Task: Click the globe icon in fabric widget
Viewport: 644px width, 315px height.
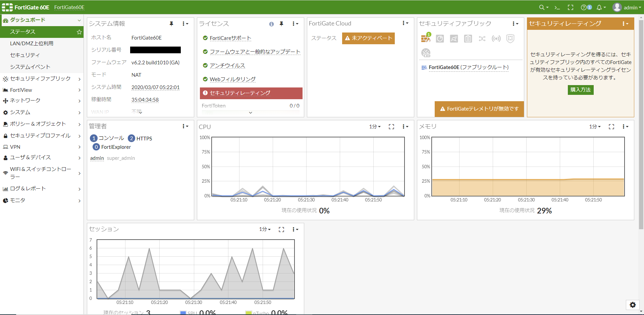Action: tap(426, 53)
